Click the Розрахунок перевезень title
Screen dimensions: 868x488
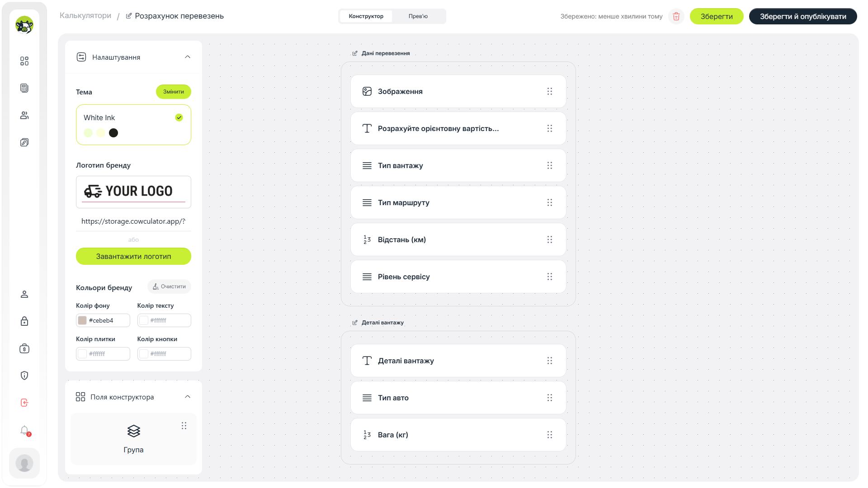coord(179,16)
